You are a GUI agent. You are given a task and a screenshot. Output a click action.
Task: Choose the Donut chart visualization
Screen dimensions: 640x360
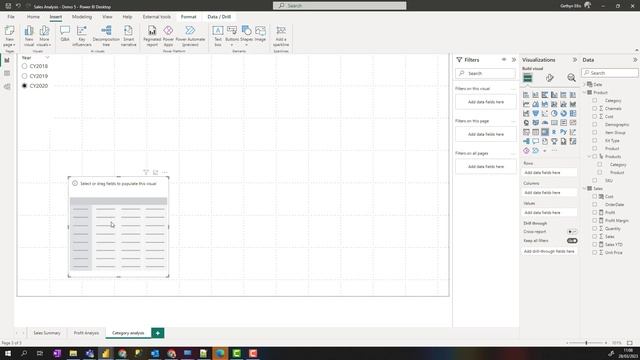pos(564,113)
